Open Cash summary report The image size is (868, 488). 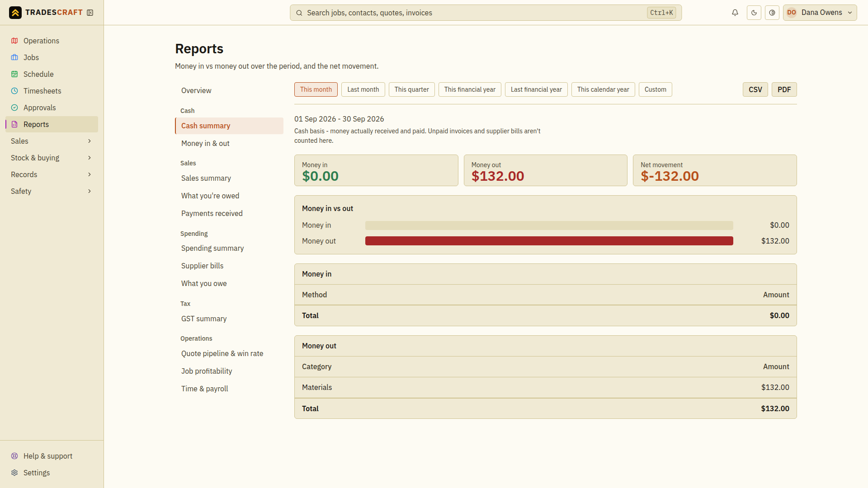pos(229,126)
